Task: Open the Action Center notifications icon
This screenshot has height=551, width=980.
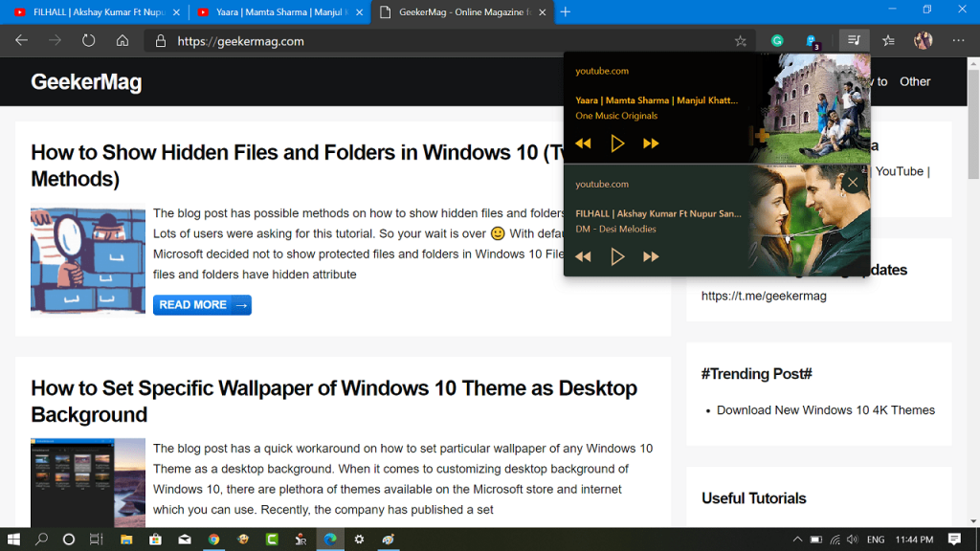Action: (x=954, y=540)
